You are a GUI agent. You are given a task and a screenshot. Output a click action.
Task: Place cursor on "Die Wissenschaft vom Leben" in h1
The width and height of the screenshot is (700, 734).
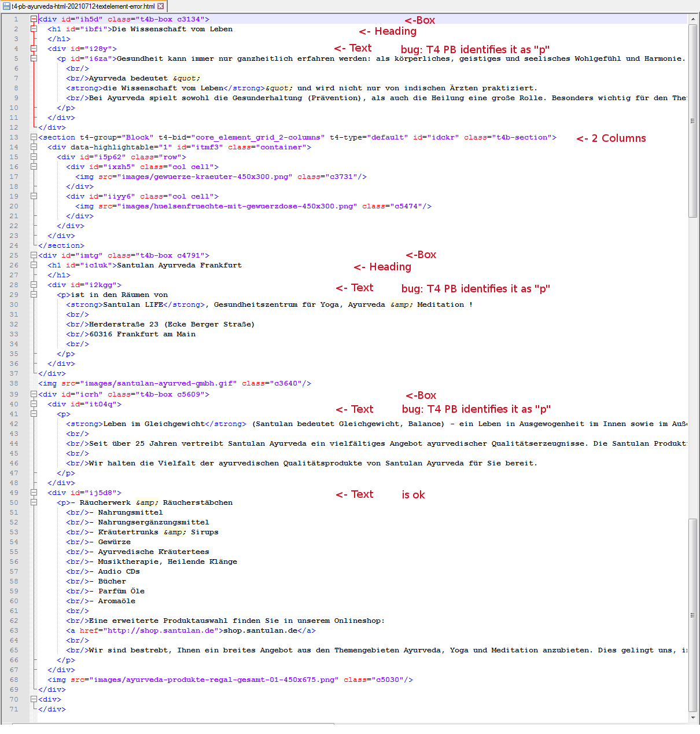pyautogui.click(x=172, y=29)
